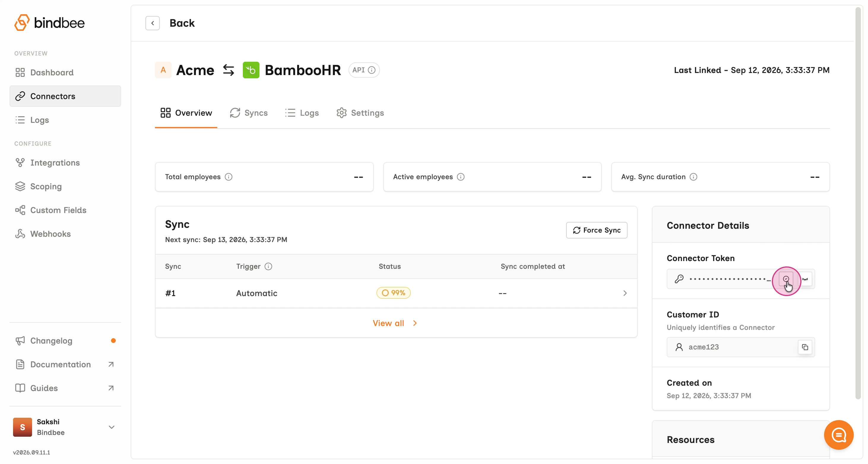Go to the connector Settings tab
The image size is (868, 464).
[360, 113]
